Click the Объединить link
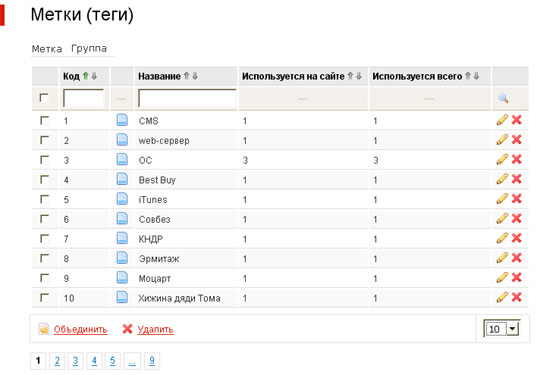 tap(80, 329)
